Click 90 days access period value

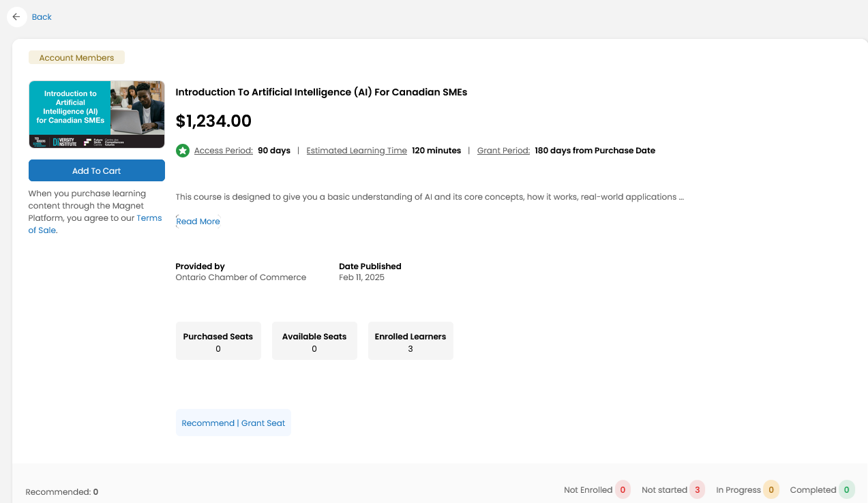pyautogui.click(x=274, y=151)
